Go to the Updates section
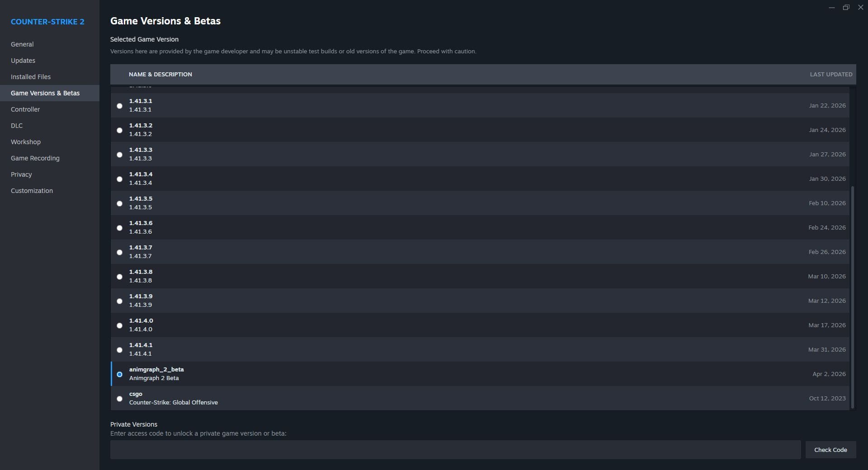Screen dimensions: 868x470 (x=23, y=61)
